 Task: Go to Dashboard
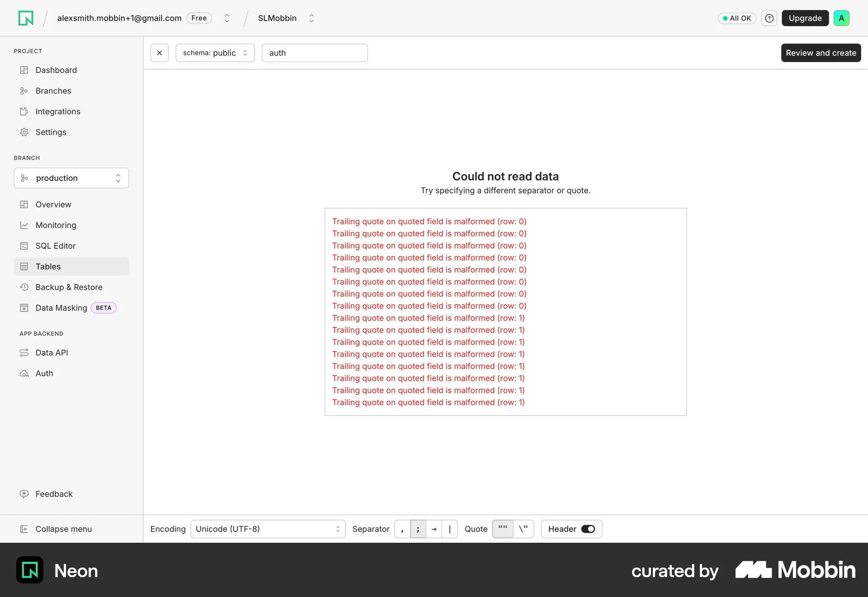tap(71, 70)
